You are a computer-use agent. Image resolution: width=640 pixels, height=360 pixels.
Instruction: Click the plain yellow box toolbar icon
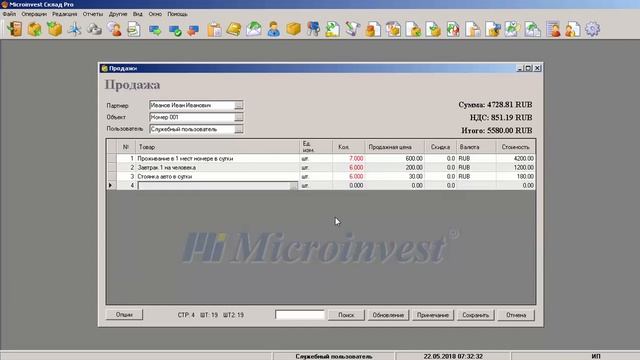[x=293, y=29]
